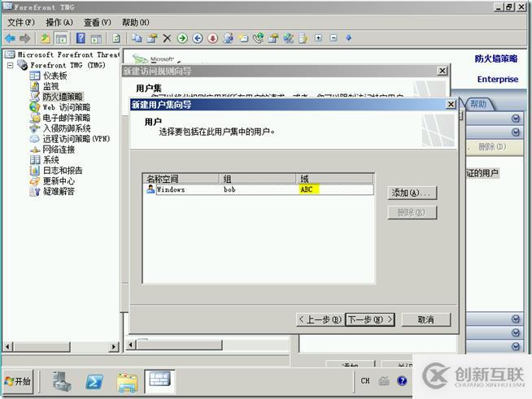Open PowerShell taskbar icon
This screenshot has width=532, height=399.
(94, 382)
